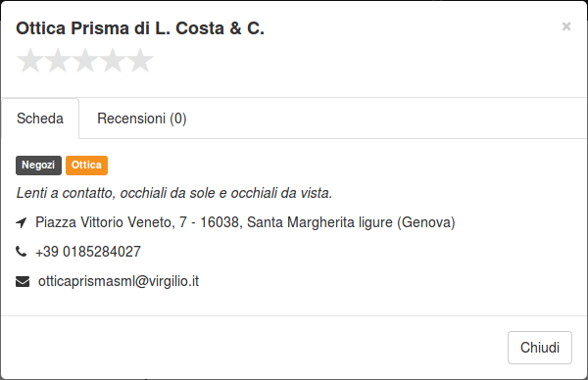Viewport: 588px width, 380px height.
Task: Click the otticaprismasml@virgilio.it email address
Action: click(119, 281)
